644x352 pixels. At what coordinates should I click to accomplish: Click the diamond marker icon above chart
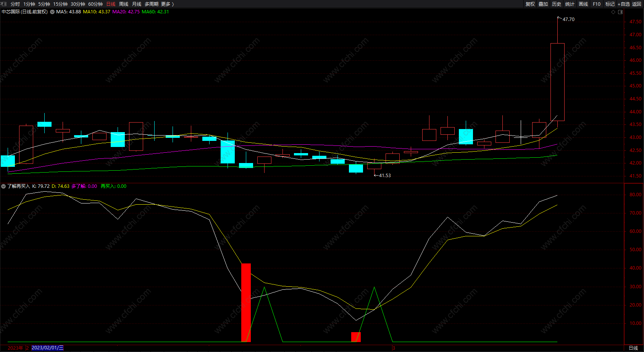pyautogui.click(x=613, y=12)
